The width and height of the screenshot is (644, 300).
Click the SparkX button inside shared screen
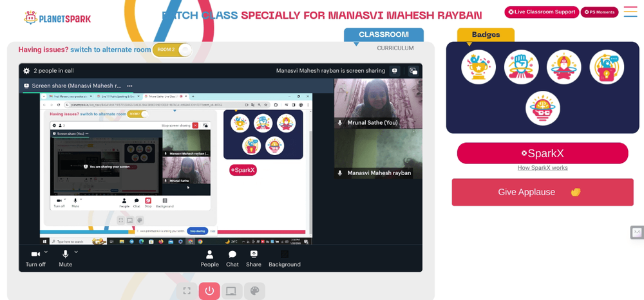click(x=243, y=170)
